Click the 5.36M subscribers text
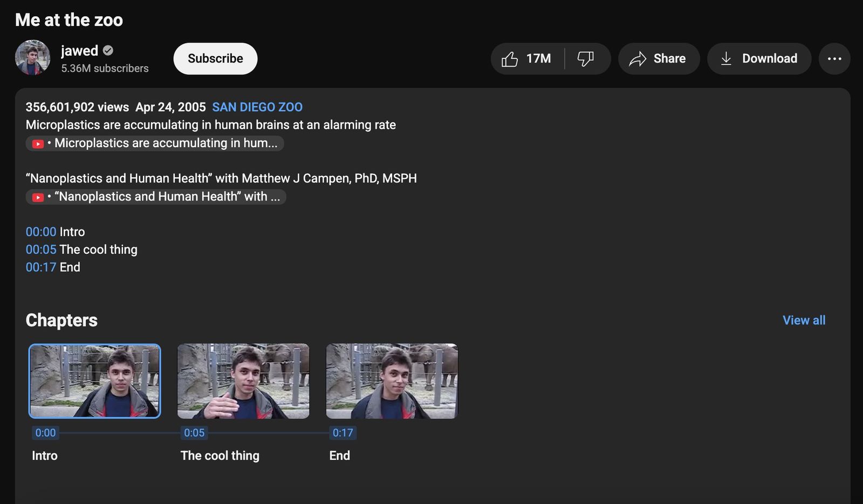Image resolution: width=863 pixels, height=504 pixels. [105, 68]
